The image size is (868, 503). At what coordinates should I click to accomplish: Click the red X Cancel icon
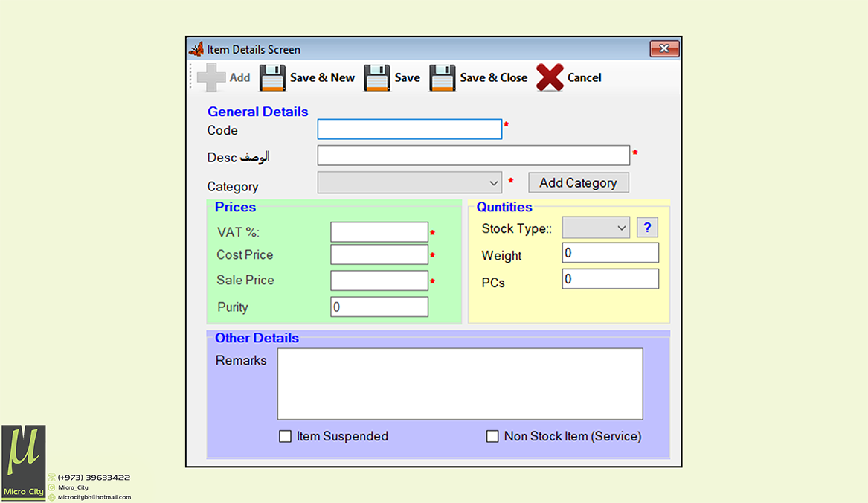[x=550, y=77]
